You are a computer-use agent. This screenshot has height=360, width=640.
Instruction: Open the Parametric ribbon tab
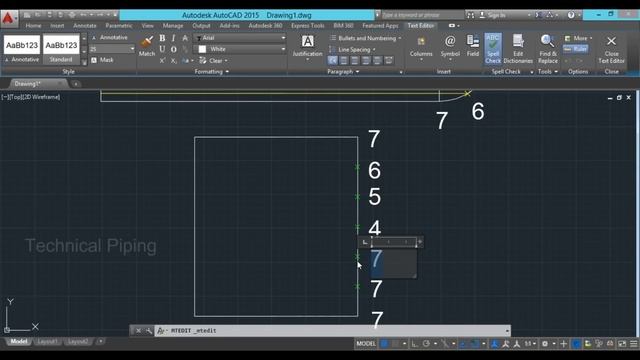[119, 25]
